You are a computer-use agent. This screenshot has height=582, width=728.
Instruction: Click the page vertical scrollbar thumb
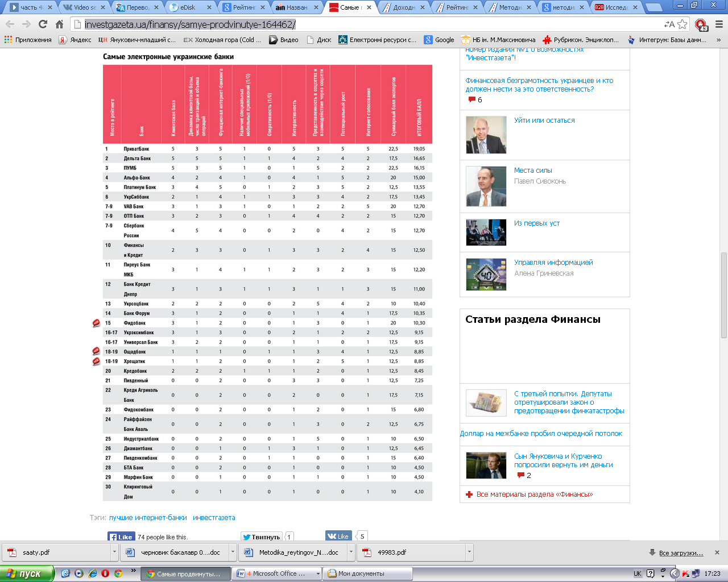point(723,295)
